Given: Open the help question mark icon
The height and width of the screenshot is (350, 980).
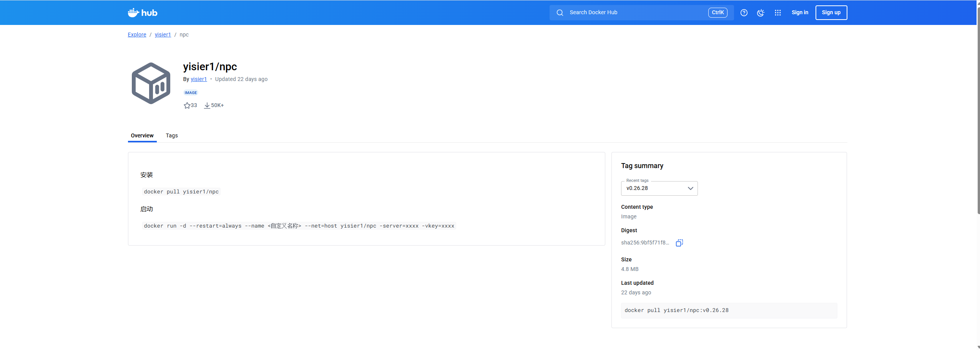Looking at the screenshot, I should click(744, 13).
